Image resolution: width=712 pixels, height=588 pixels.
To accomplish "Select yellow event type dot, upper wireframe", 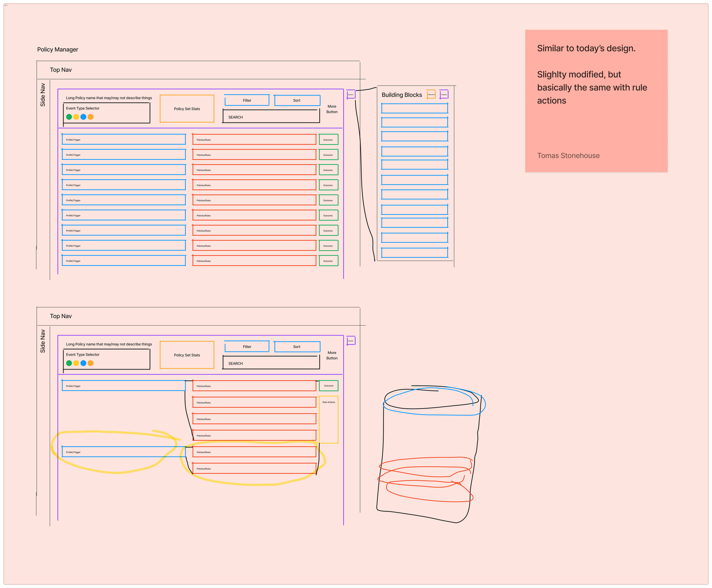I will tap(76, 117).
